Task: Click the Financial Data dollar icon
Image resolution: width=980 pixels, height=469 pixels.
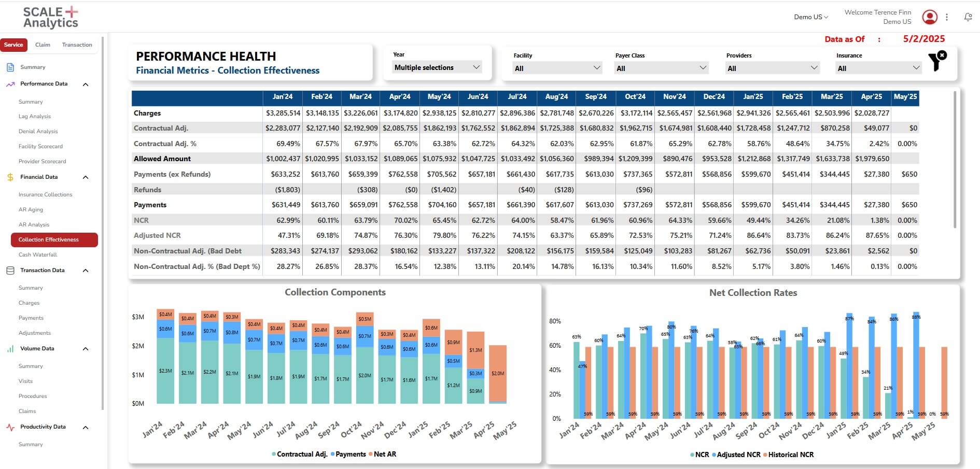Action: pos(10,177)
